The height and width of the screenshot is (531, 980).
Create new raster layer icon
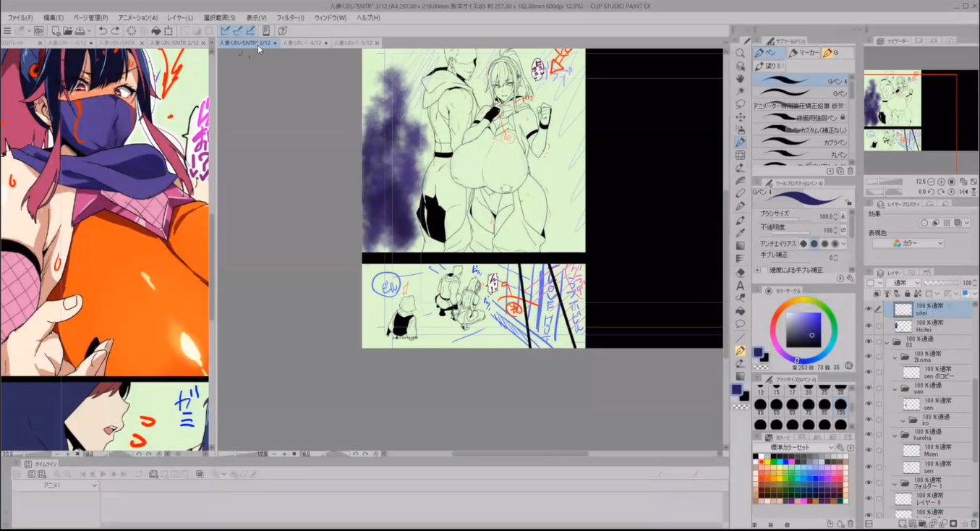click(x=903, y=524)
